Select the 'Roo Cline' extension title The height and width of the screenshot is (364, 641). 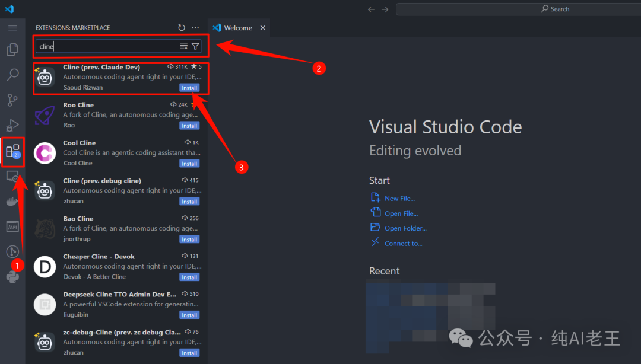78,105
